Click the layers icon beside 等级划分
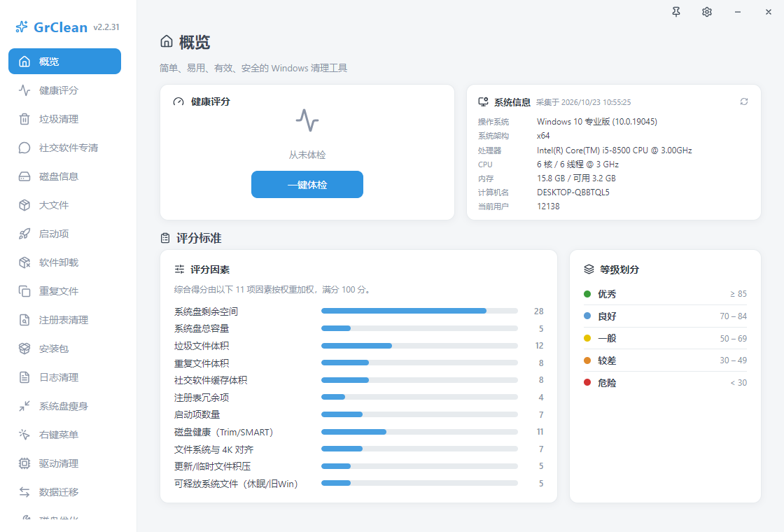Image resolution: width=784 pixels, height=532 pixels. [x=589, y=269]
